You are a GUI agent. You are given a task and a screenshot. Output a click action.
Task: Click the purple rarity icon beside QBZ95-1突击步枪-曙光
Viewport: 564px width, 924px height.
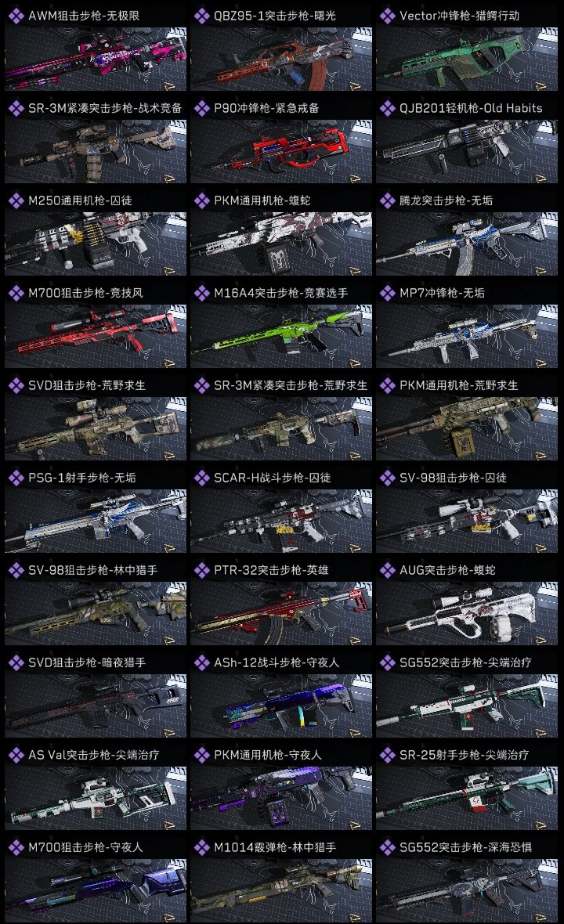(201, 16)
